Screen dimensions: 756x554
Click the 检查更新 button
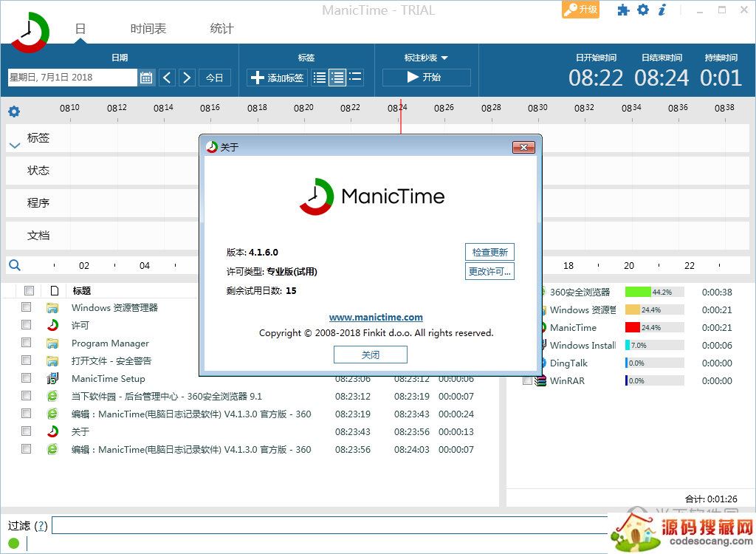pos(489,252)
